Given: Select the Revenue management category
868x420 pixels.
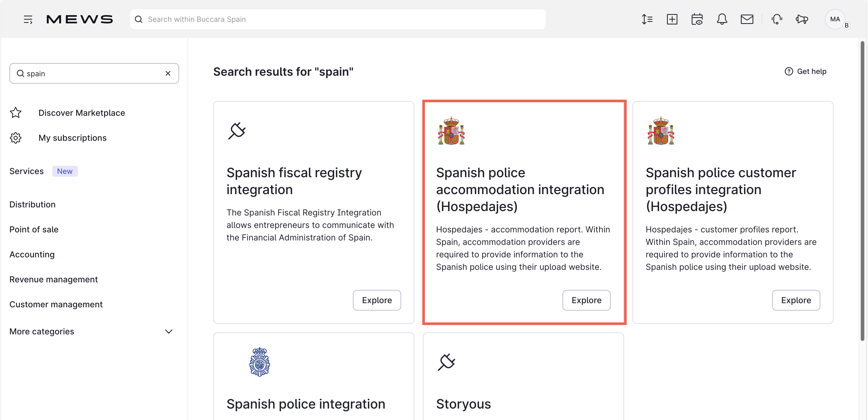Looking at the screenshot, I should pyautogui.click(x=54, y=279).
